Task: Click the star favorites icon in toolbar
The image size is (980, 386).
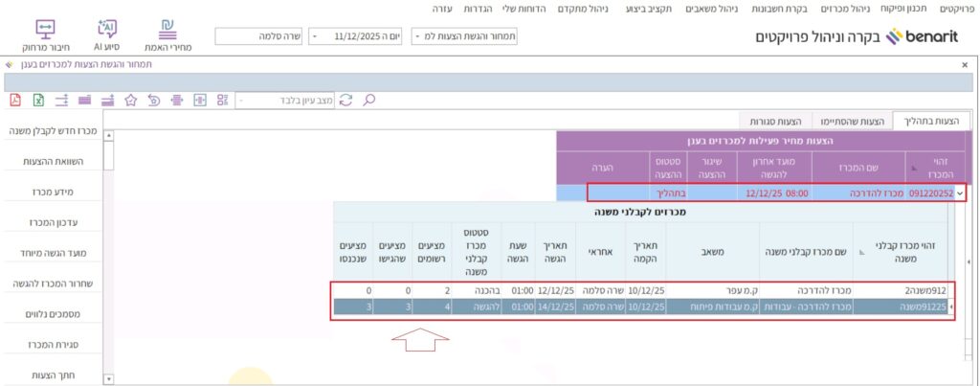Action: coord(131,100)
